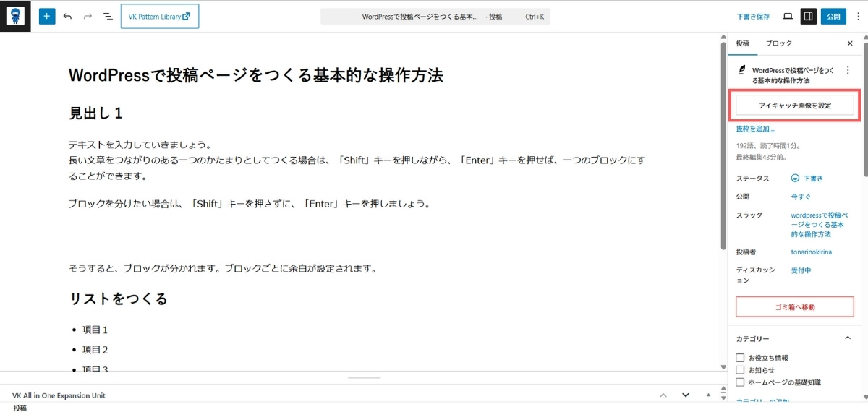This screenshot has width=868, height=412.
Task: Click the list item 項目１
Action: [x=95, y=330]
